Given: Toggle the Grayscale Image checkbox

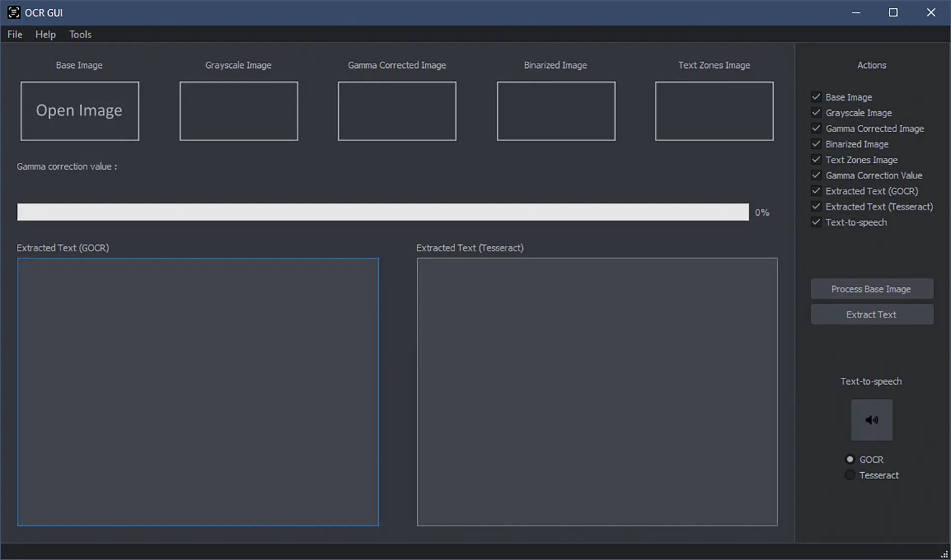Looking at the screenshot, I should pos(816,113).
